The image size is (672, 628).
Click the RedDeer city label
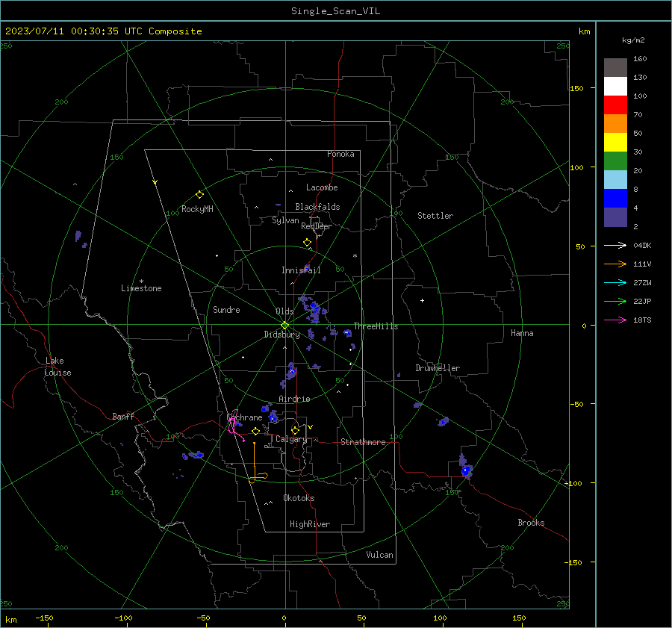click(x=317, y=226)
